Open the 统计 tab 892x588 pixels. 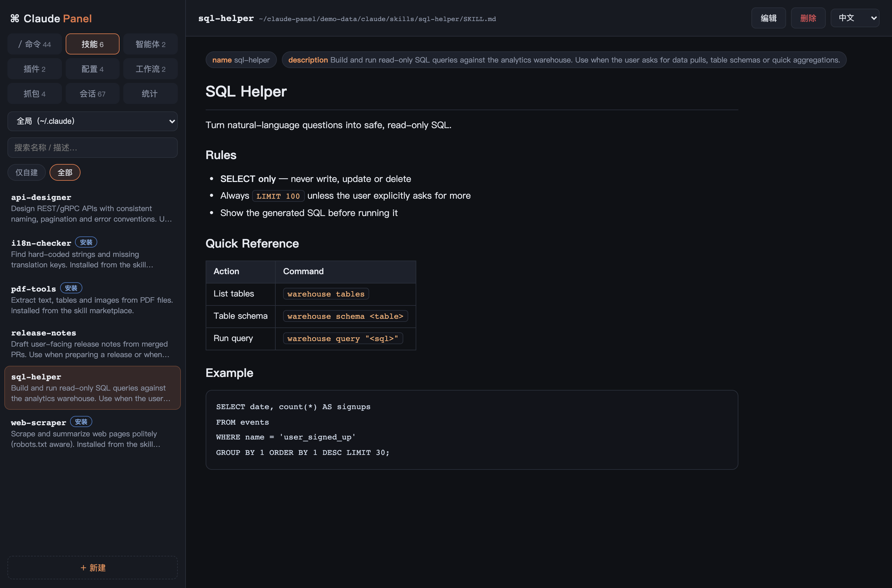[x=150, y=94]
